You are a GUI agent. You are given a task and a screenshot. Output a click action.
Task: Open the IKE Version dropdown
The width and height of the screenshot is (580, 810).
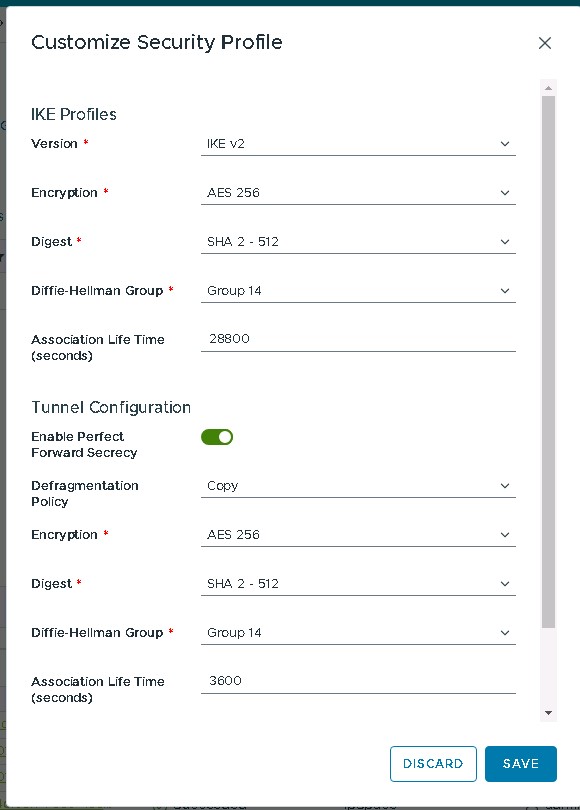click(x=358, y=144)
